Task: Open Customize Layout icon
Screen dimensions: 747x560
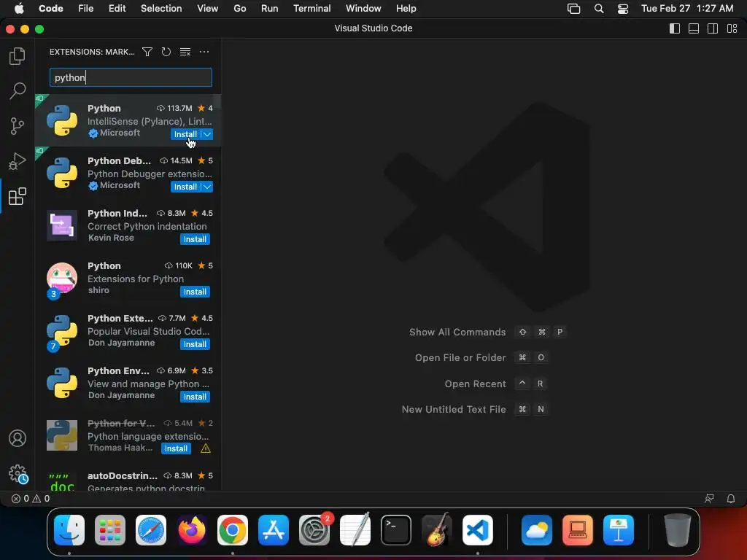Action: pyautogui.click(x=732, y=28)
